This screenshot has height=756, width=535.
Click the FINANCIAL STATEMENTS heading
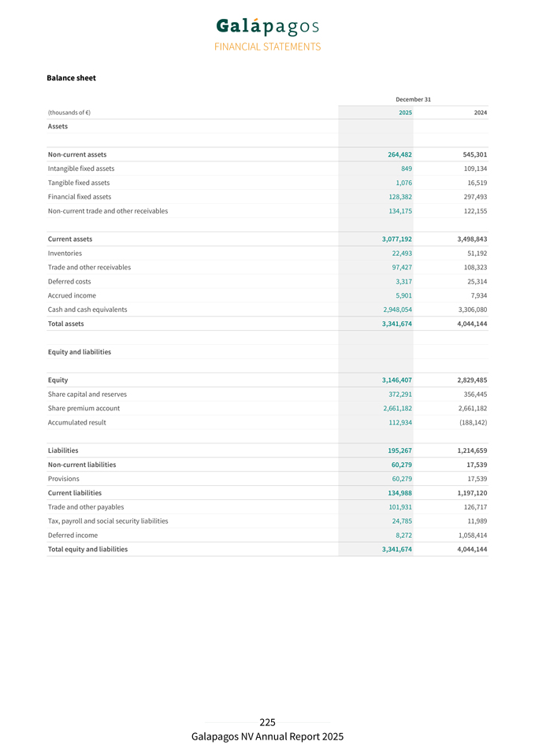267,46
